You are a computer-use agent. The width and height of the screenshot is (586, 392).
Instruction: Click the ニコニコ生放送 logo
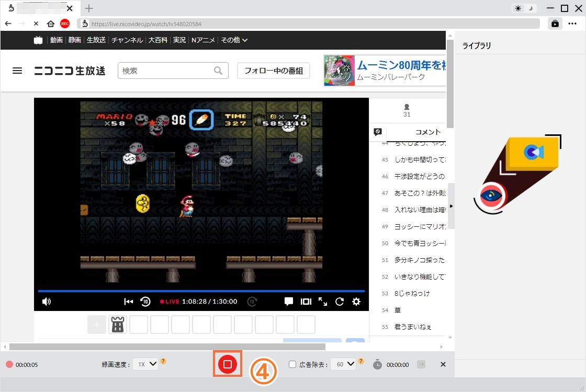click(70, 71)
